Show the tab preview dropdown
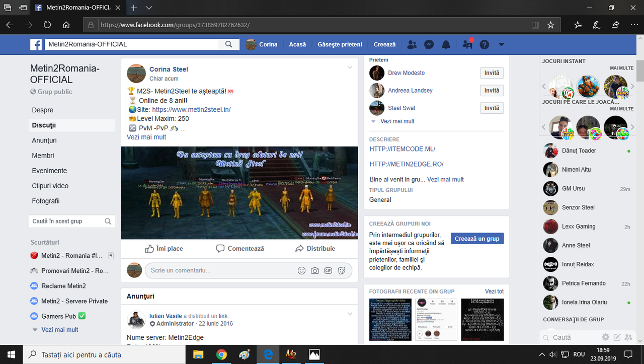The height and width of the screenshot is (364, 644). (x=149, y=8)
